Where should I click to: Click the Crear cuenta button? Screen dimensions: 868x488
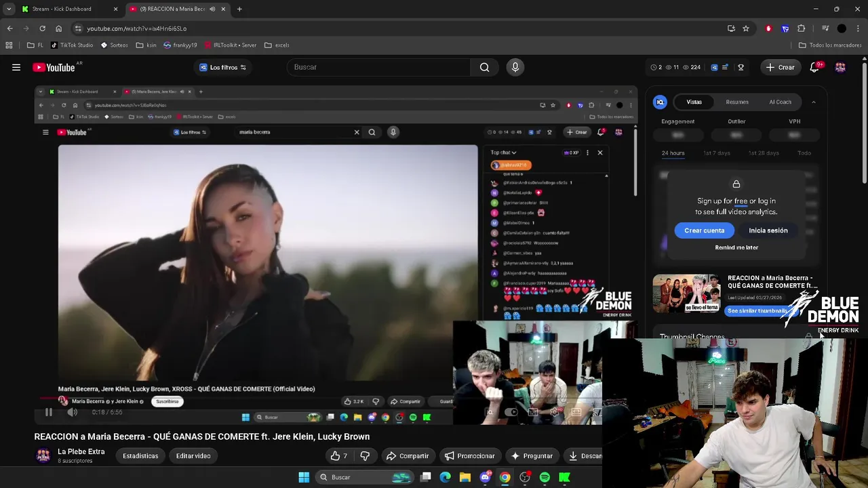pyautogui.click(x=704, y=230)
